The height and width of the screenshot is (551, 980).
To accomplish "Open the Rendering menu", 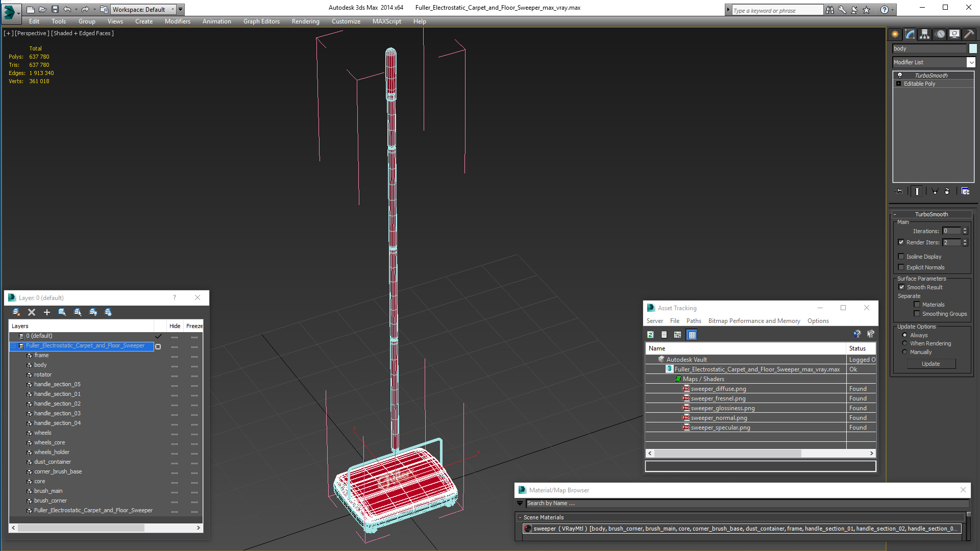I will tap(305, 21).
